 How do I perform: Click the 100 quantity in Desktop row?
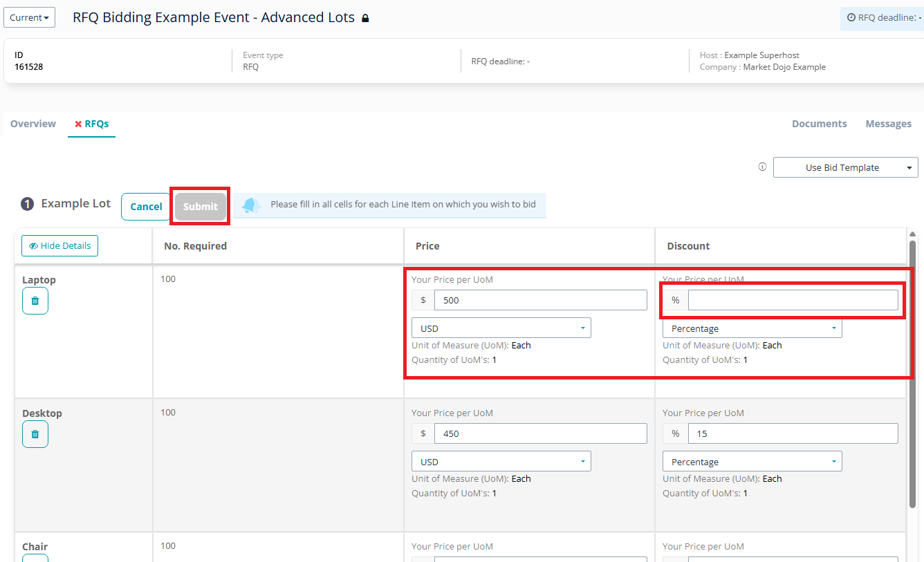[168, 413]
